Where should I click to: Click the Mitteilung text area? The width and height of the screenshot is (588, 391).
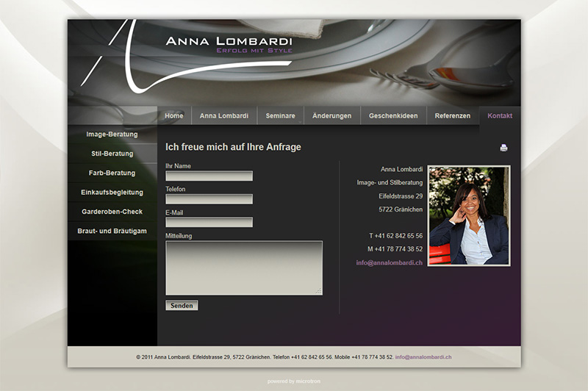243,268
